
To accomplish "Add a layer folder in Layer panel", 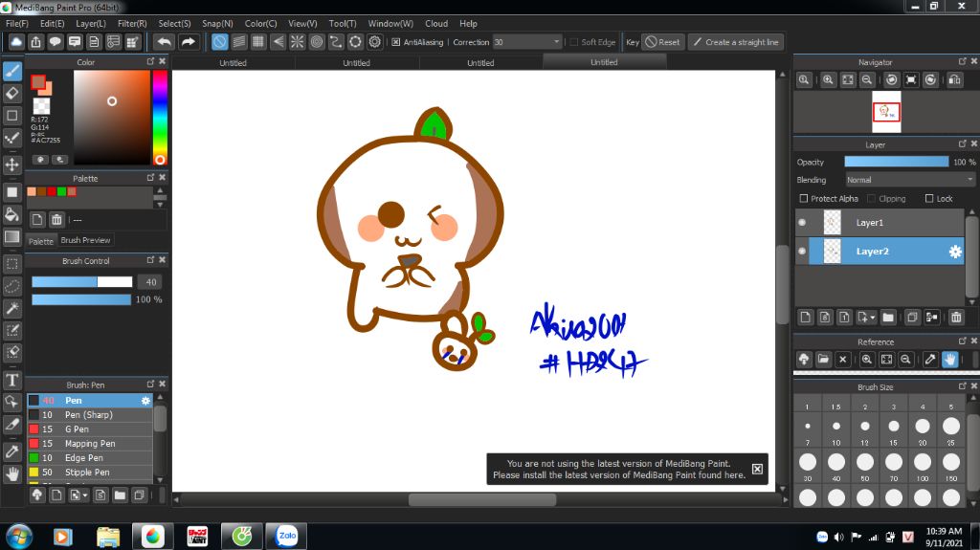I will coord(888,318).
